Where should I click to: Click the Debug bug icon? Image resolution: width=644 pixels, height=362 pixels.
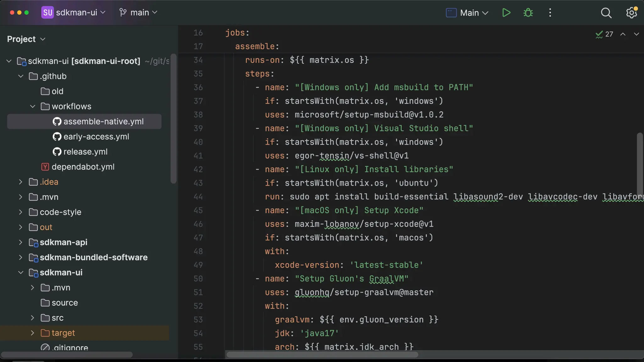tap(528, 13)
